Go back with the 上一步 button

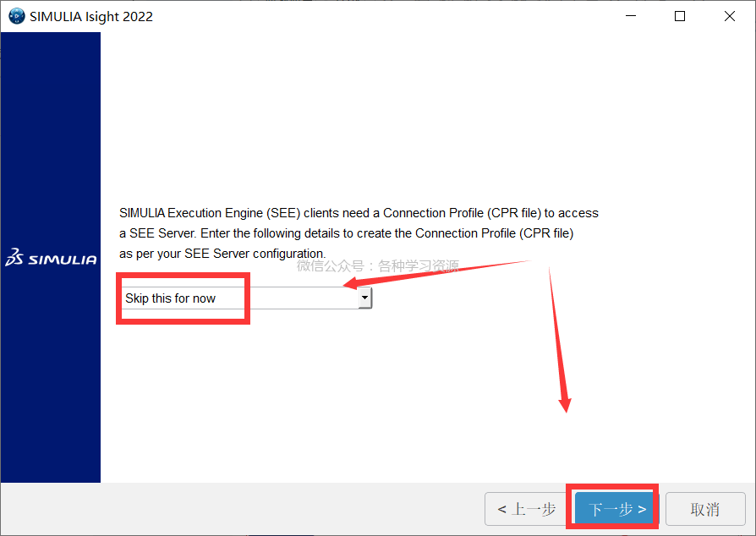point(527,509)
